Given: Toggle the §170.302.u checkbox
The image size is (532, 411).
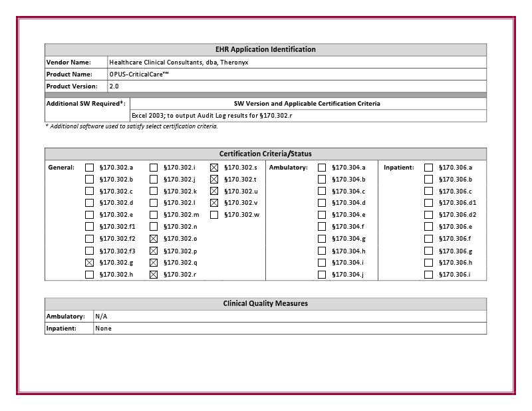Looking at the screenshot, I should coord(214,192).
